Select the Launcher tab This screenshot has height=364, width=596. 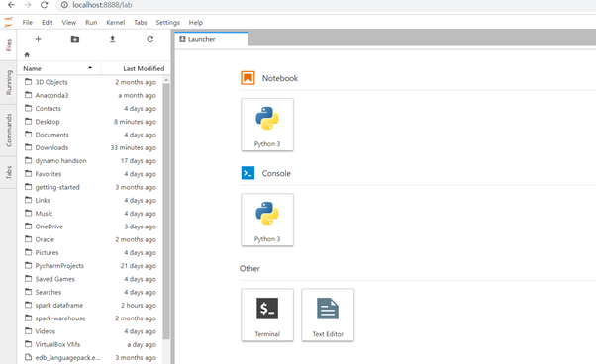pos(212,39)
